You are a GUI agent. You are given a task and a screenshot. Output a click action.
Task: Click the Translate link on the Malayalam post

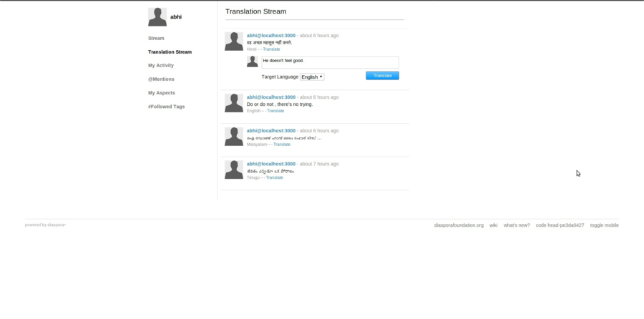click(282, 144)
